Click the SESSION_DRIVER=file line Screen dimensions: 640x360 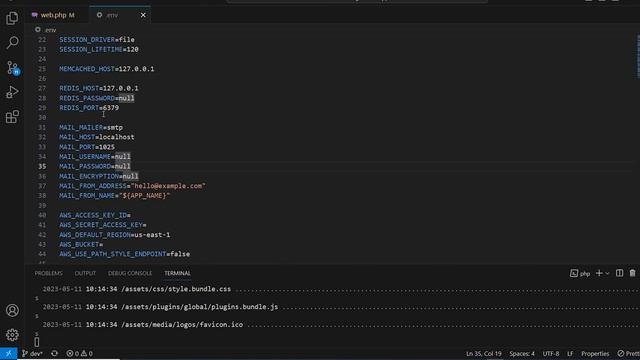point(97,40)
